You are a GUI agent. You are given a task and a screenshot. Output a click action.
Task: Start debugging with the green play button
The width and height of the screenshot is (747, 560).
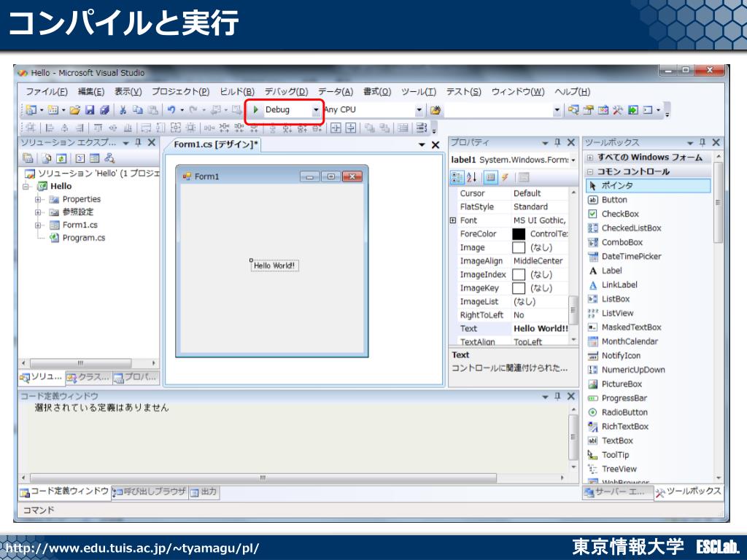click(255, 109)
